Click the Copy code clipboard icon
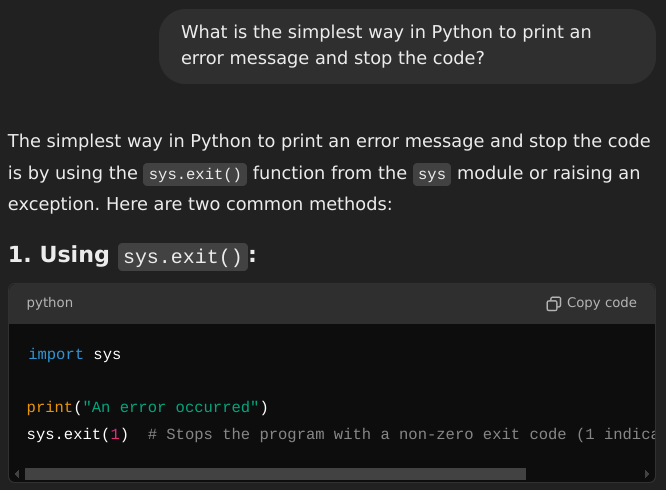The image size is (666, 490). coord(554,303)
